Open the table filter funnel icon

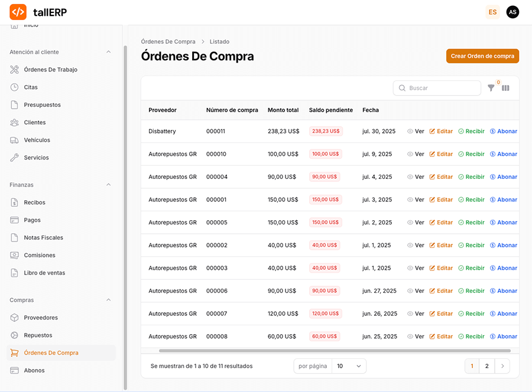[491, 88]
